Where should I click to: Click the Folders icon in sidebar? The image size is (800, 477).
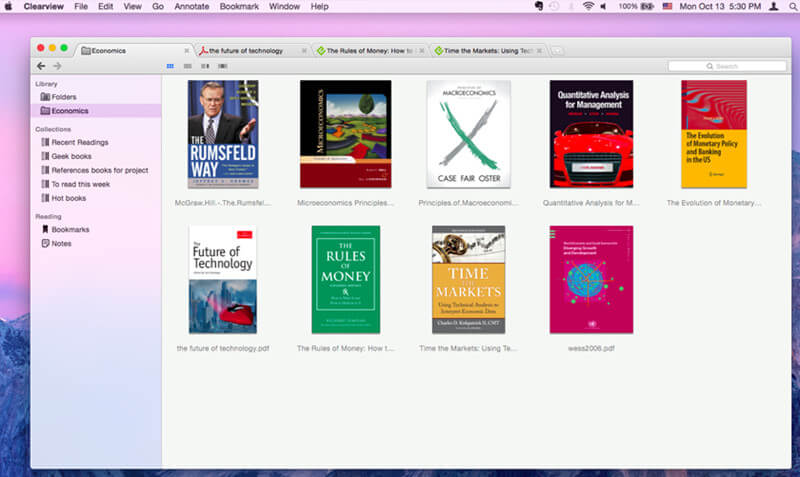[x=45, y=96]
